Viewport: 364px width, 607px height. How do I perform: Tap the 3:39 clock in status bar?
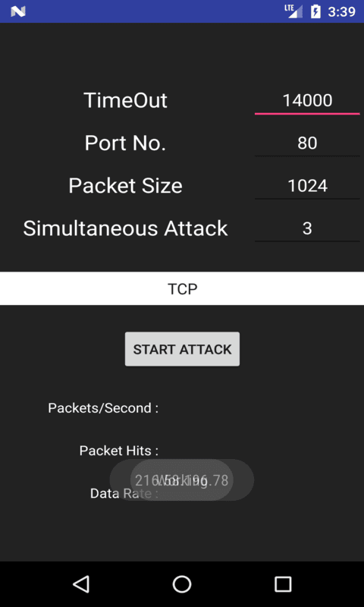click(341, 11)
